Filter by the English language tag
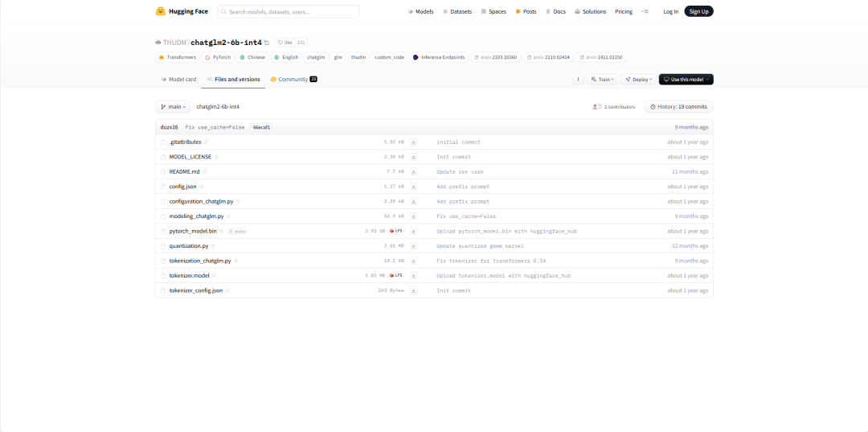This screenshot has width=868, height=432. coord(286,57)
